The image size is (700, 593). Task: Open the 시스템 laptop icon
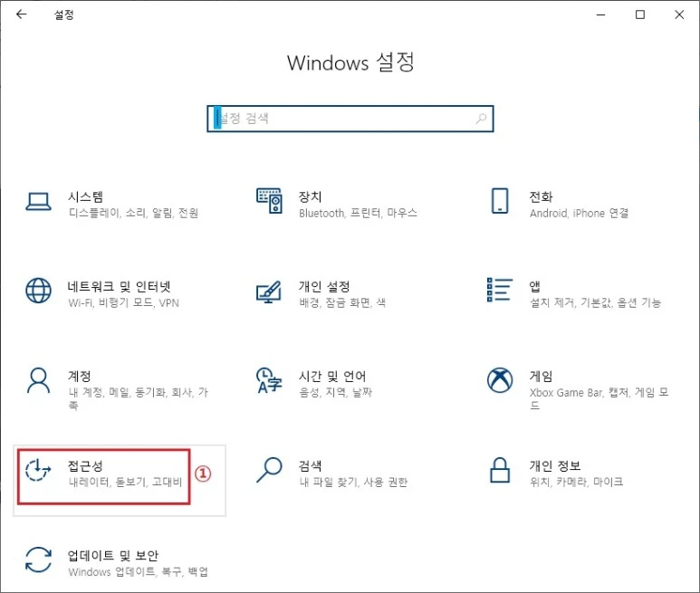pos(38,202)
